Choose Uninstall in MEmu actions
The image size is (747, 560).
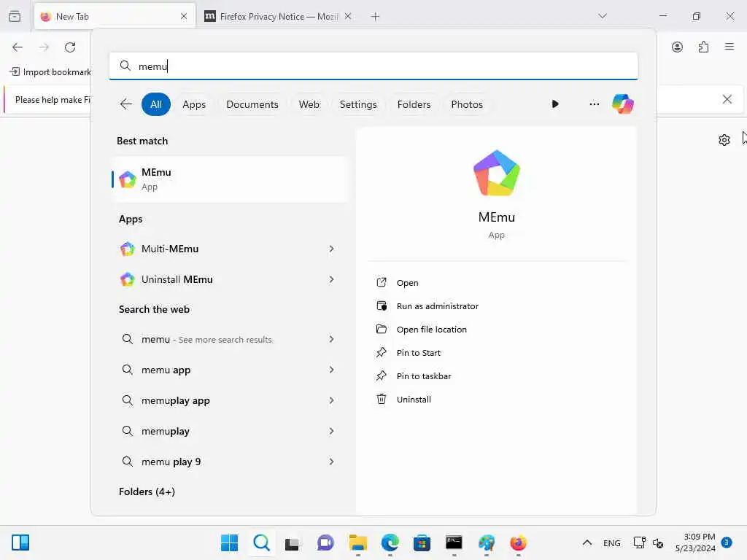point(414,400)
